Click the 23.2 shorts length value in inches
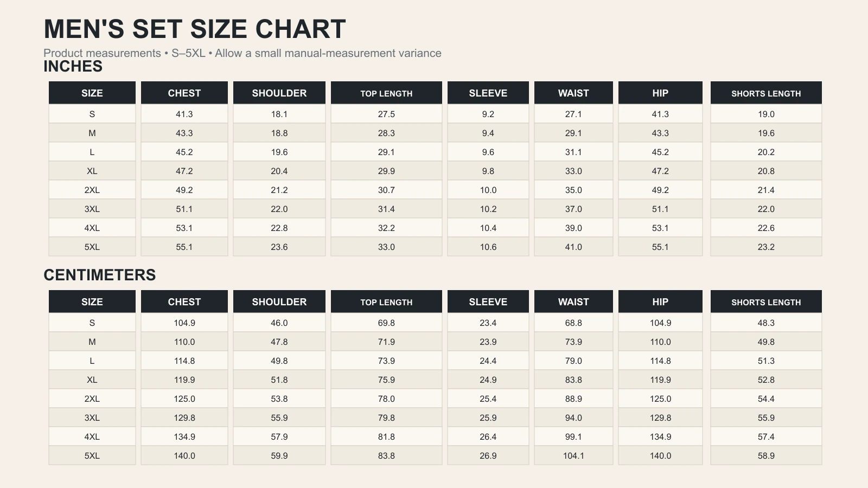 766,247
